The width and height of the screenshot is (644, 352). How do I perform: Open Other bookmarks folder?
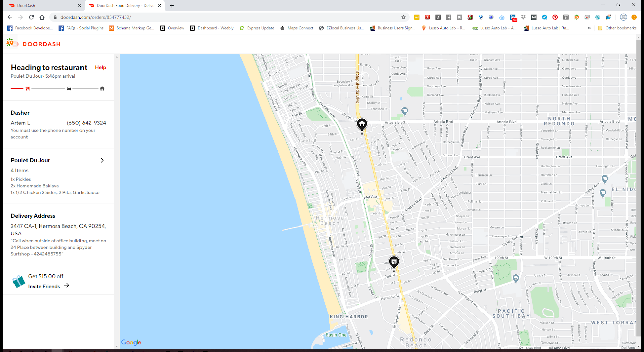point(617,28)
